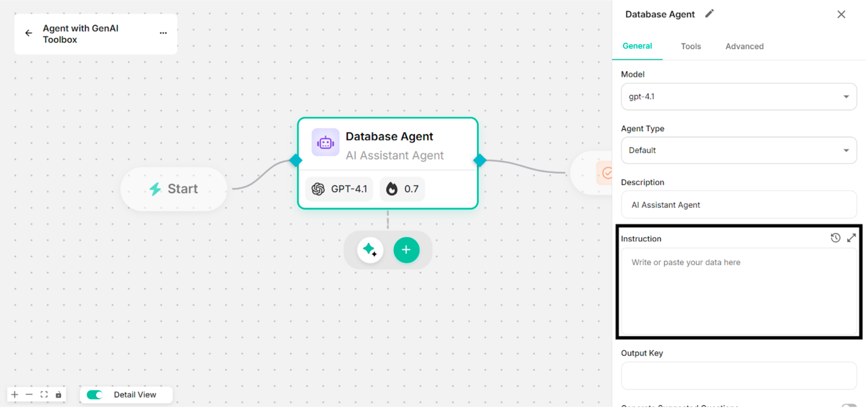Zoom out on the canvas
The image size is (868, 409).
(29, 394)
